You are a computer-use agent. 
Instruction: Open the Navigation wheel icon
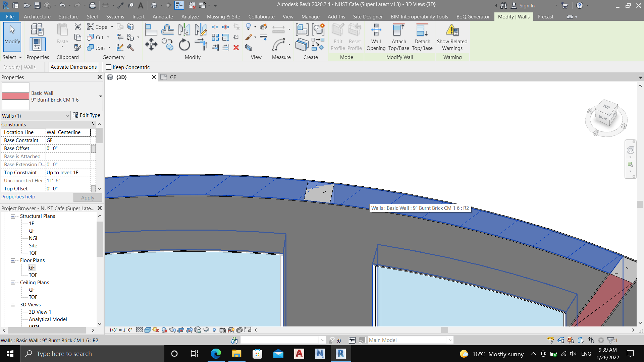(631, 150)
